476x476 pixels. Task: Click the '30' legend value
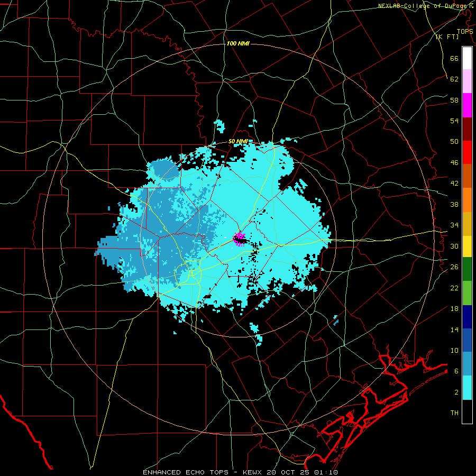(454, 246)
